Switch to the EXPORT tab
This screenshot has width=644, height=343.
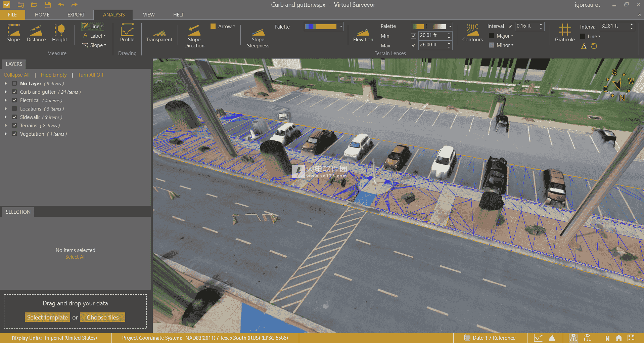coord(76,15)
